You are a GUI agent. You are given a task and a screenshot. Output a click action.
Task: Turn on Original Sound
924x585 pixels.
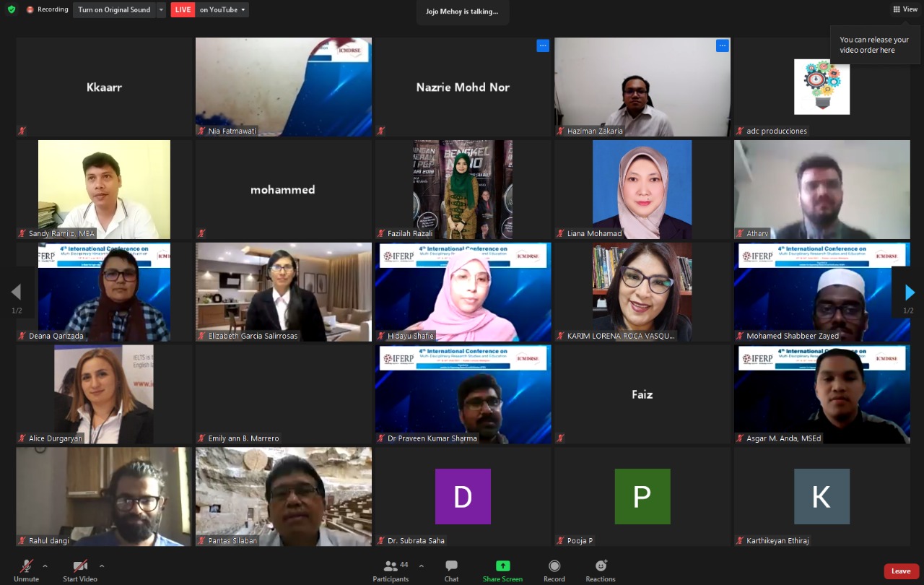[x=114, y=10]
